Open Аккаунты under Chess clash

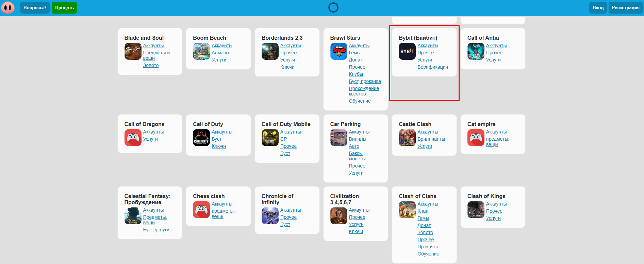point(222,204)
